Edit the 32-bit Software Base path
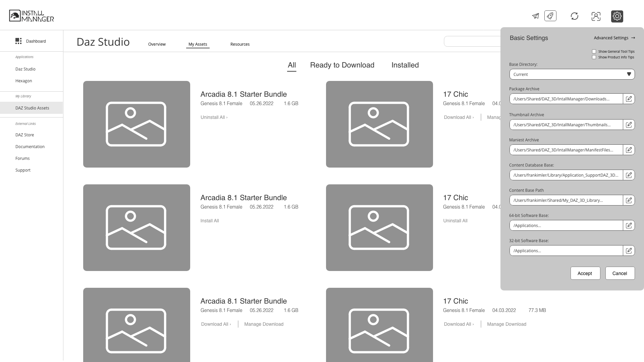This screenshot has height=362, width=644. (x=629, y=251)
